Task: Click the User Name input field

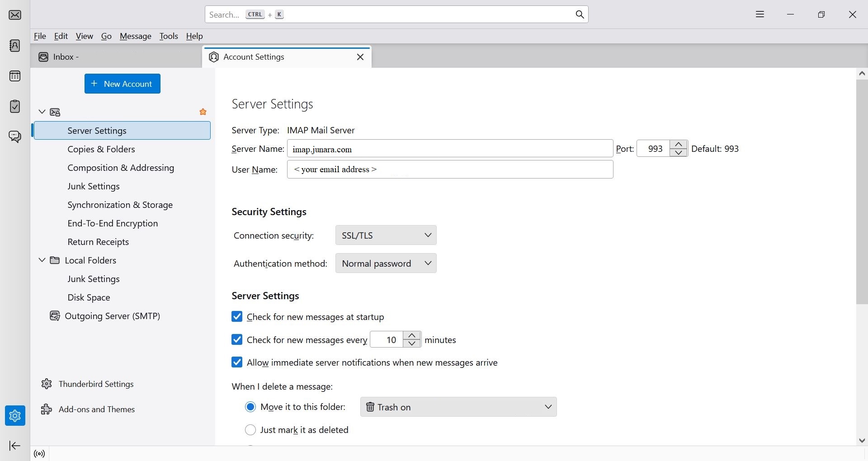Action: pyautogui.click(x=450, y=169)
